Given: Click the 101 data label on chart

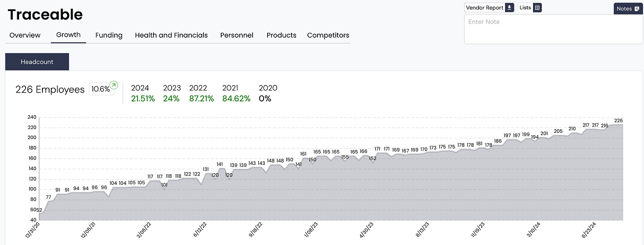Looking at the screenshot, I should (164, 185).
